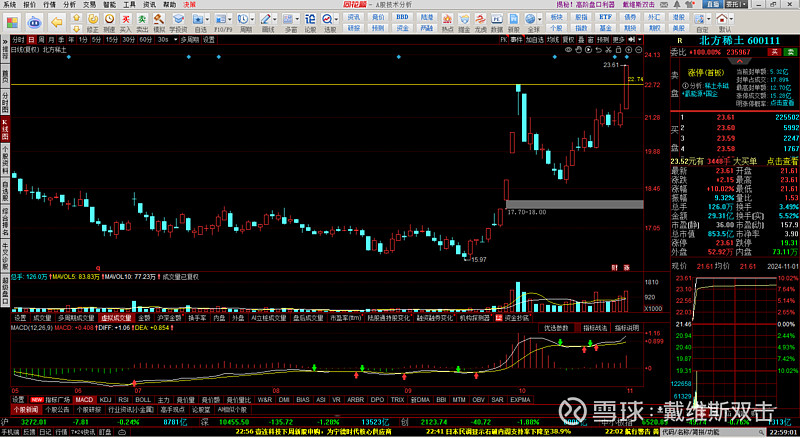Open the 卖出 sell icon

[x=142, y=22]
